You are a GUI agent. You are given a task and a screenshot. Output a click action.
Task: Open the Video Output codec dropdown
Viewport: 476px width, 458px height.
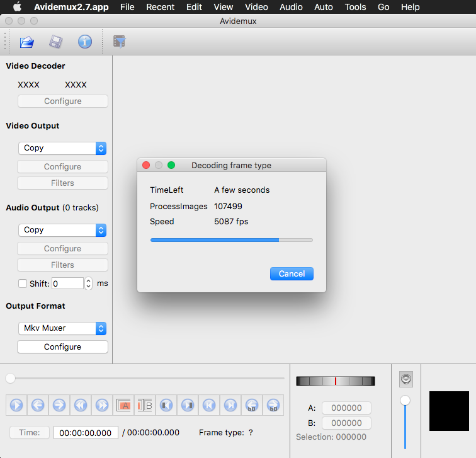[62, 148]
